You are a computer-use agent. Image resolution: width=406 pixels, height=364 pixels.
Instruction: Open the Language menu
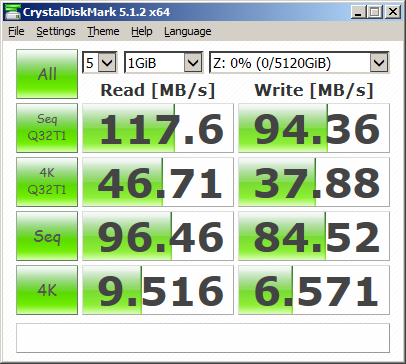pos(187,31)
